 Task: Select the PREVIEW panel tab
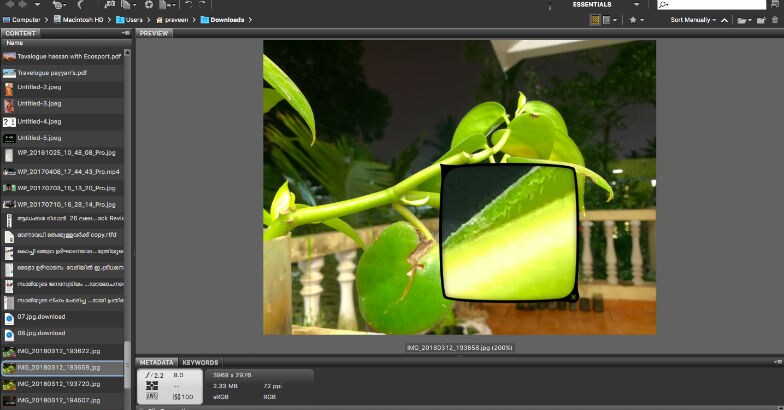154,33
